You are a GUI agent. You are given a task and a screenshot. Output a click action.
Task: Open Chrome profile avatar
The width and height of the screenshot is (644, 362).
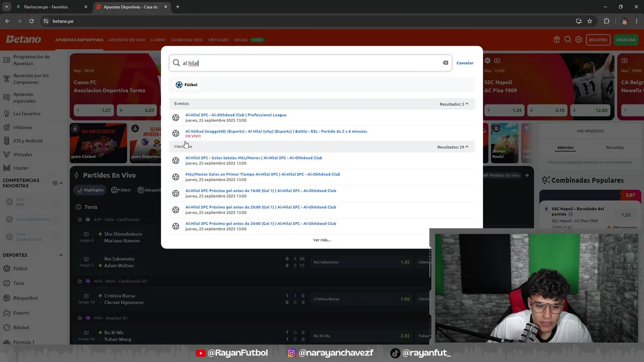click(x=624, y=21)
